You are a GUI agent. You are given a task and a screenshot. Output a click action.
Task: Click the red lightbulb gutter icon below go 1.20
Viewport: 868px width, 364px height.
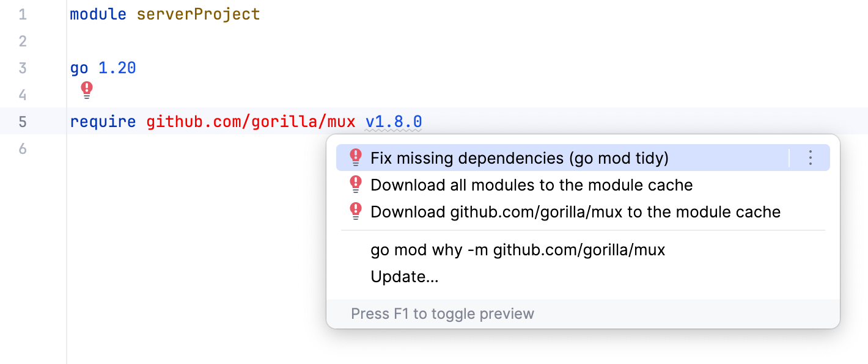[86, 90]
